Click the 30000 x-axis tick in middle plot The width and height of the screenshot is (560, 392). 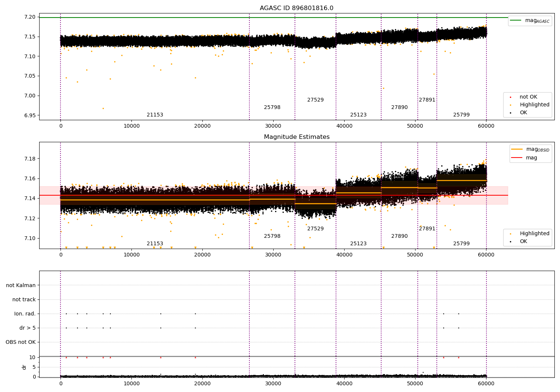point(273,255)
